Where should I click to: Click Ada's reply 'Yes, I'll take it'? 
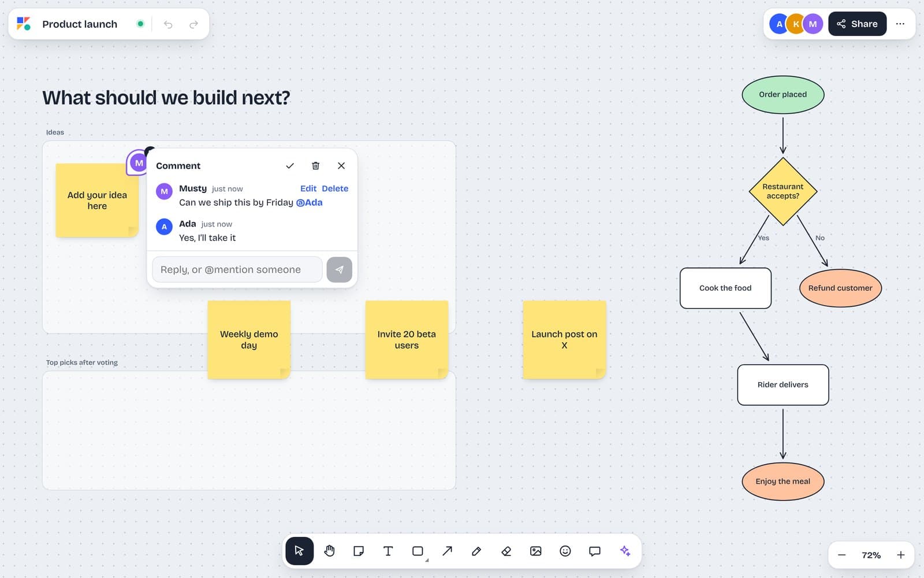coord(207,238)
